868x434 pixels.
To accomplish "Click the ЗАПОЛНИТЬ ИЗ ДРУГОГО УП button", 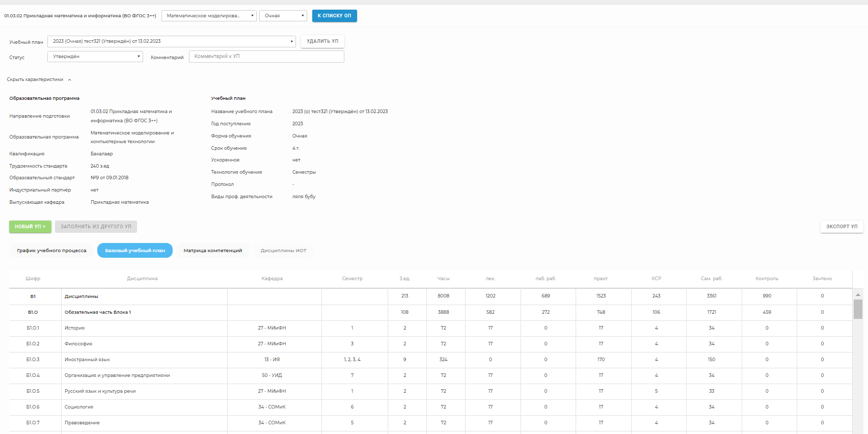I will [96, 227].
